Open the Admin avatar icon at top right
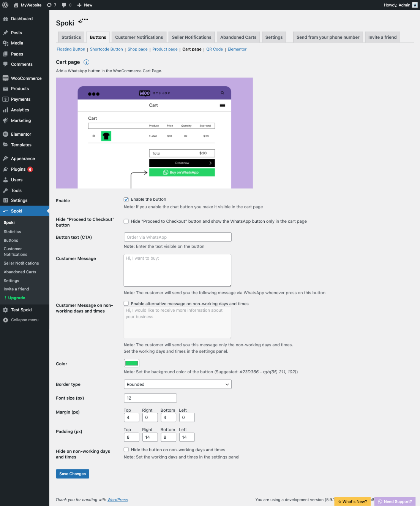 pos(415,5)
